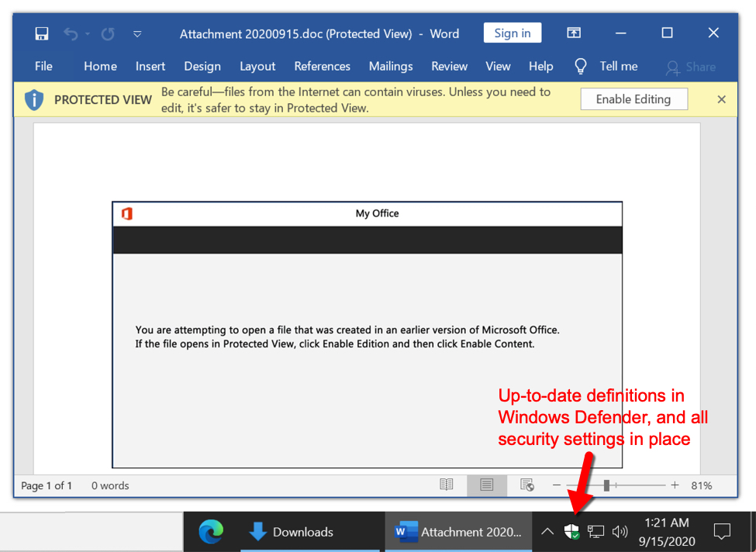This screenshot has height=552, width=756.
Task: Open the File menu
Action: click(43, 66)
